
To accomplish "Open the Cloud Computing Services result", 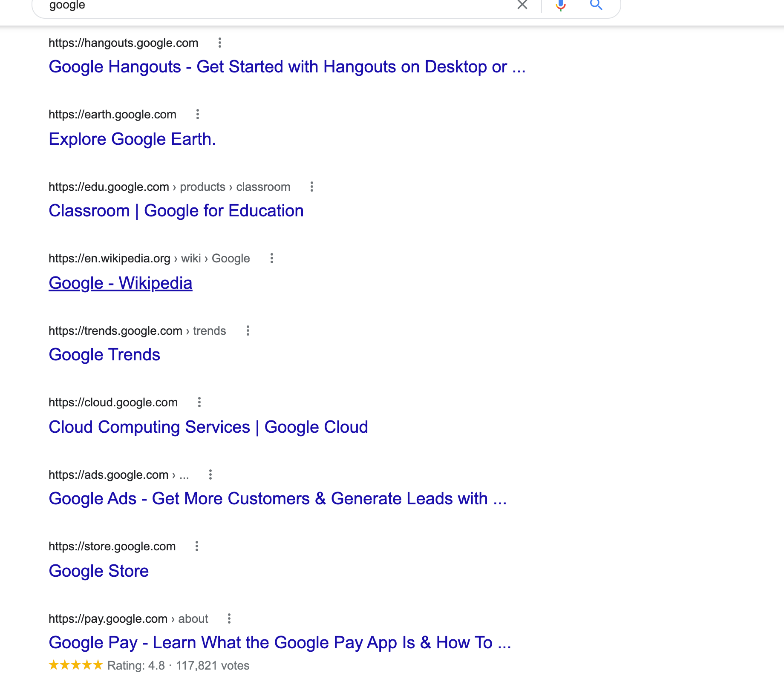I will point(208,426).
